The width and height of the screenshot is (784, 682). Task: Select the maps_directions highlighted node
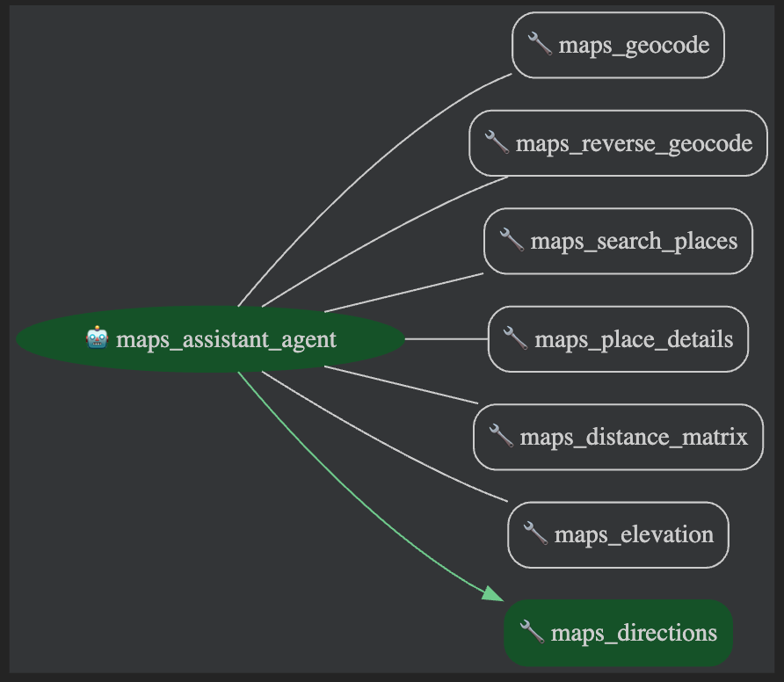(x=618, y=633)
